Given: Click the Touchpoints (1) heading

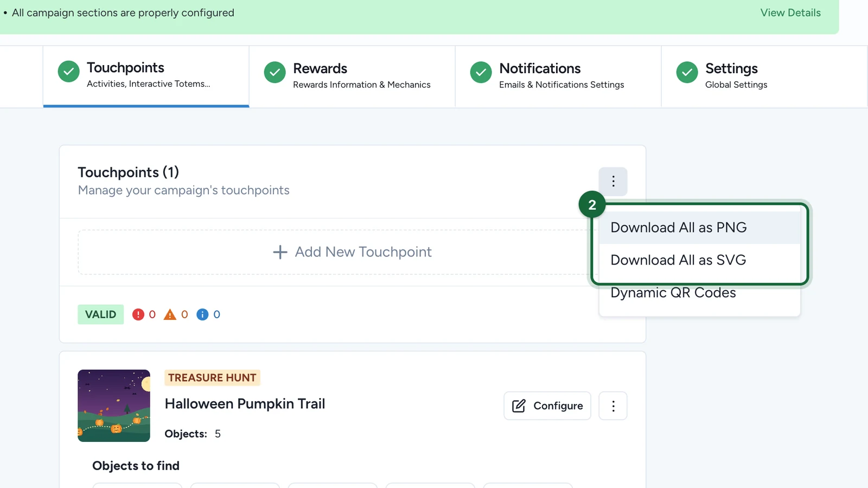Looking at the screenshot, I should (x=128, y=172).
